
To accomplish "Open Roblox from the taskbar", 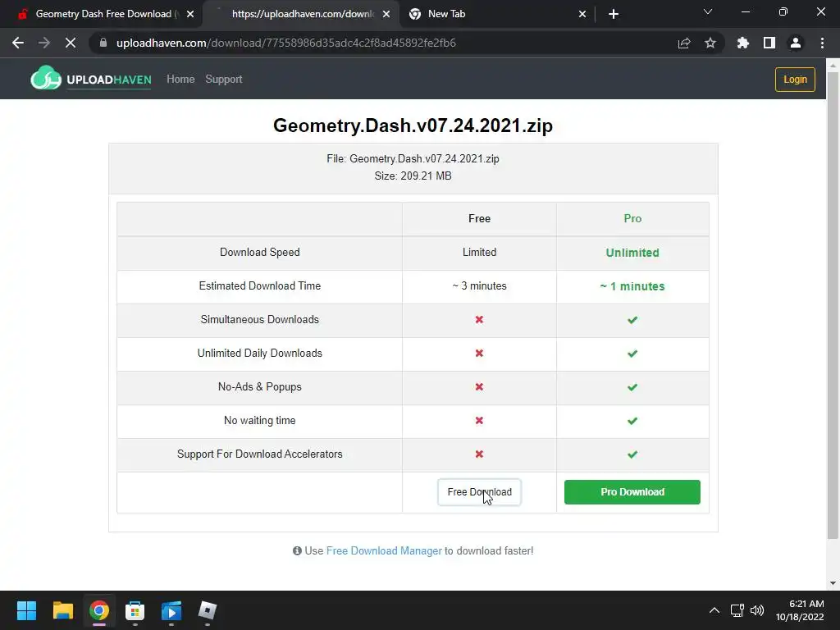I will [208, 610].
